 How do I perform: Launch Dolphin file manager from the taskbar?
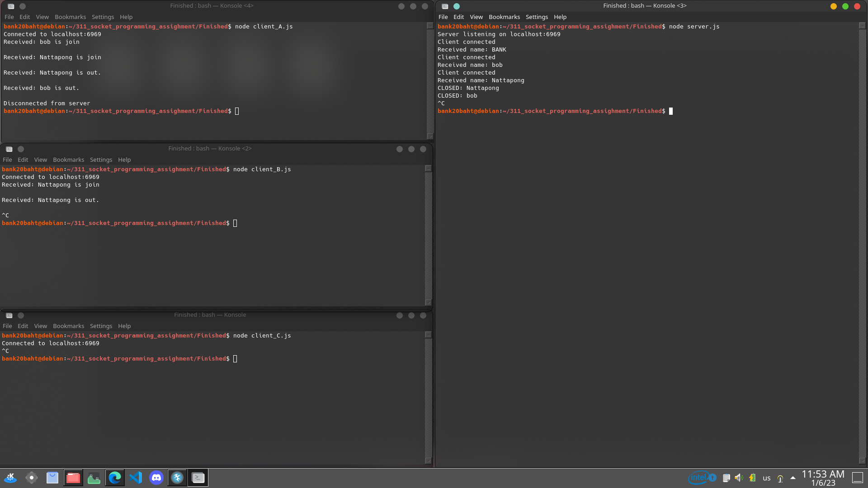pyautogui.click(x=73, y=478)
